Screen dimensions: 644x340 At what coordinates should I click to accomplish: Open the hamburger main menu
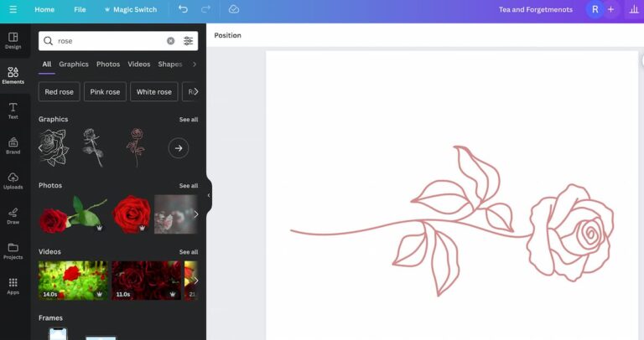point(13,9)
